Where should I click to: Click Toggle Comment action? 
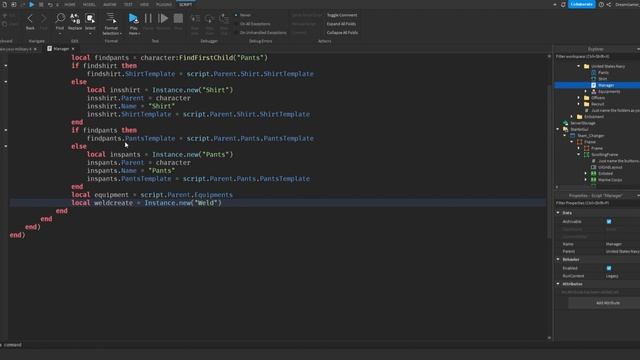342,15
